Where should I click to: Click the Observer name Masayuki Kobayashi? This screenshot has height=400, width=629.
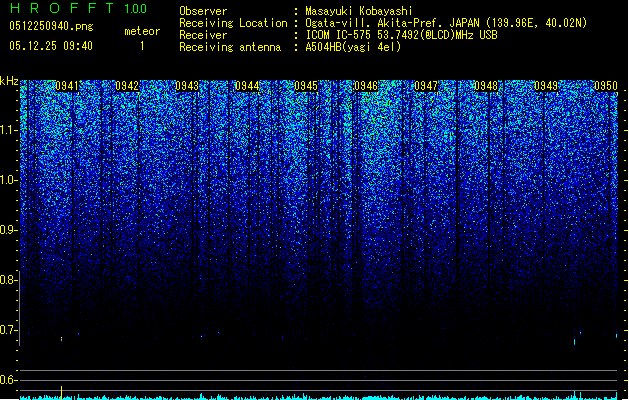359,11
